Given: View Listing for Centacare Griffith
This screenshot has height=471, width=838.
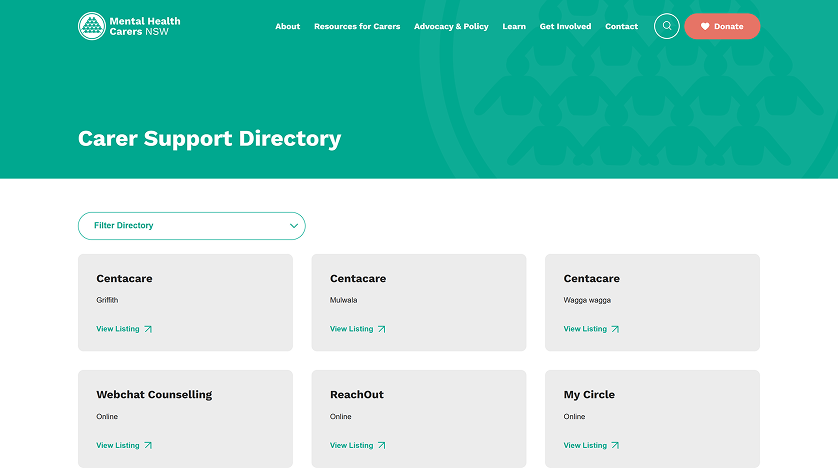Looking at the screenshot, I should pyautogui.click(x=124, y=329).
